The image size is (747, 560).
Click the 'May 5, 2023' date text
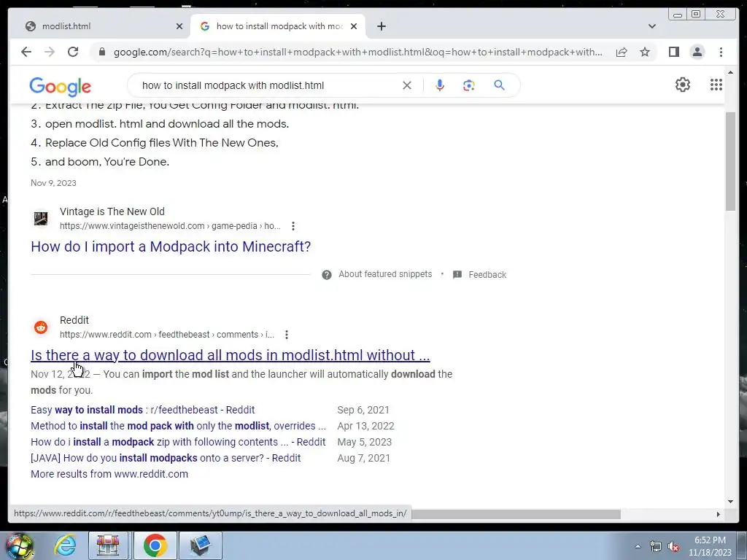click(x=365, y=443)
